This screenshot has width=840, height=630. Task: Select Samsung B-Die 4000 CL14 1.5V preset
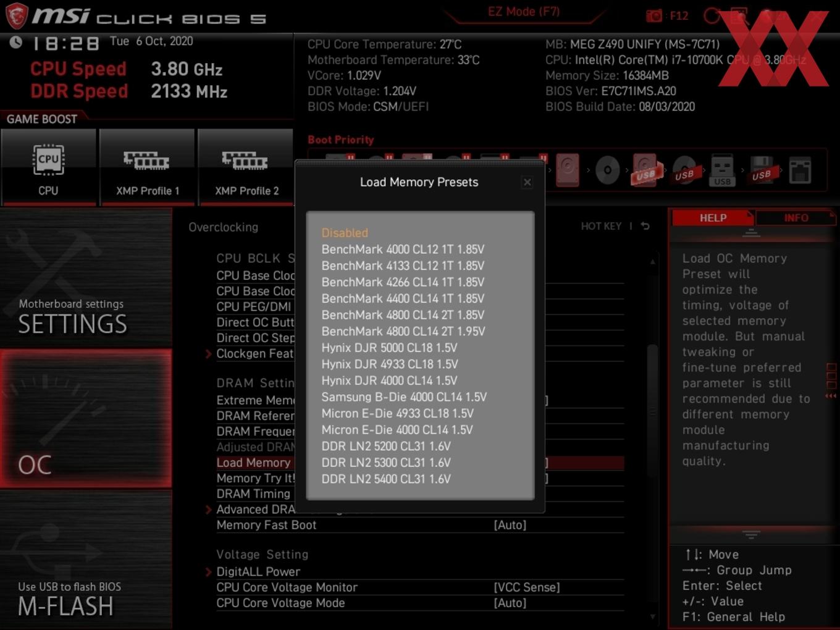tap(404, 397)
